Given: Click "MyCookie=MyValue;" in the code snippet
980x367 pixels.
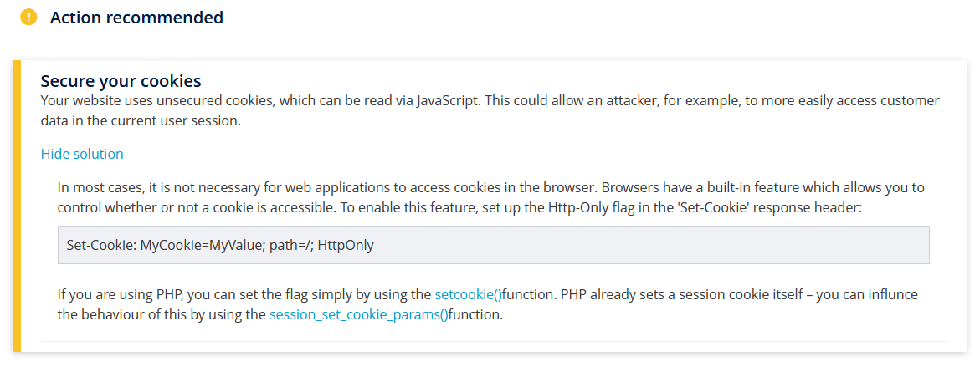Looking at the screenshot, I should (203, 245).
